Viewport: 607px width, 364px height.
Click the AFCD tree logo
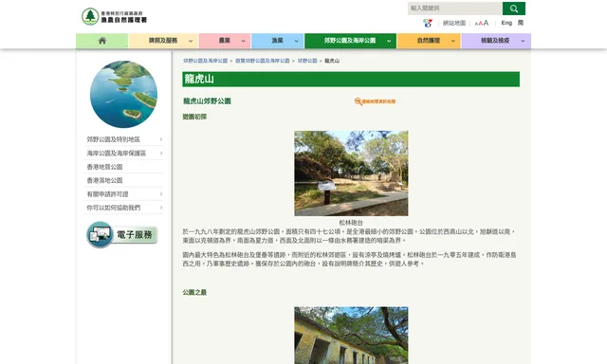coord(90,16)
